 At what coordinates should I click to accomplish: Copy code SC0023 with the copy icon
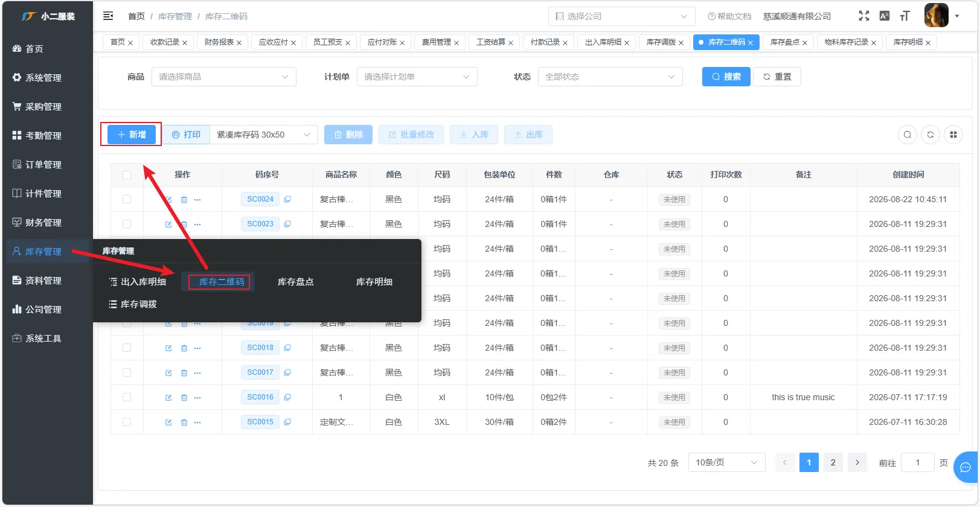[x=287, y=224]
